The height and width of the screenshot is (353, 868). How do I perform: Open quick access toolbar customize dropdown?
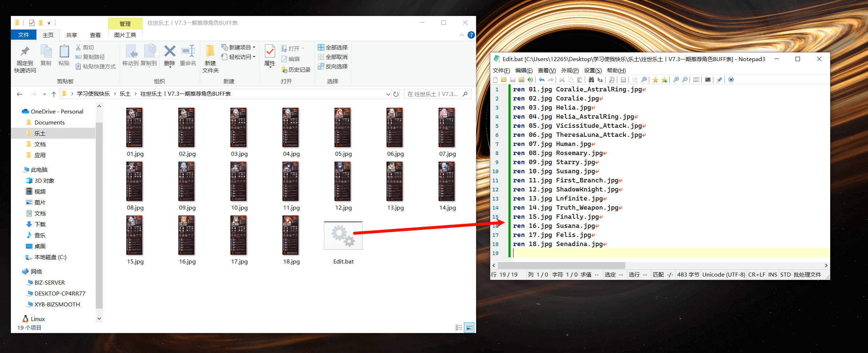point(49,23)
